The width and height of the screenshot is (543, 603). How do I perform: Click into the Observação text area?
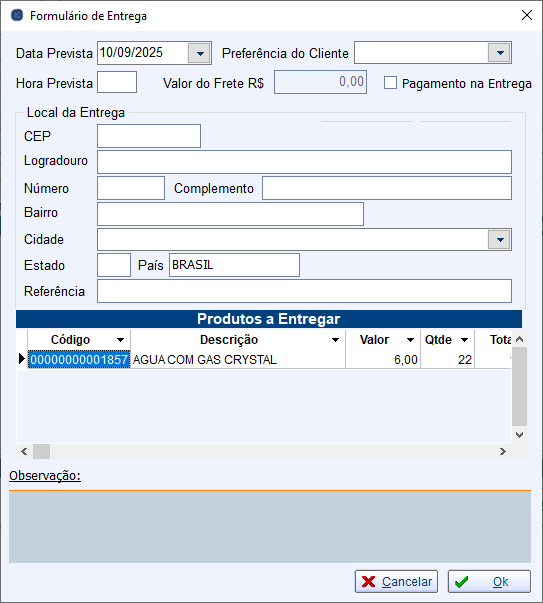pos(270,527)
